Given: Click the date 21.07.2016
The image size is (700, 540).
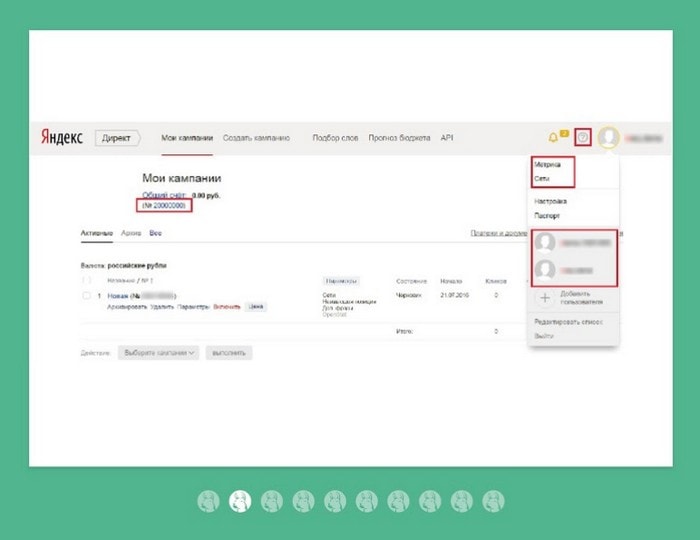Looking at the screenshot, I should (x=454, y=295).
